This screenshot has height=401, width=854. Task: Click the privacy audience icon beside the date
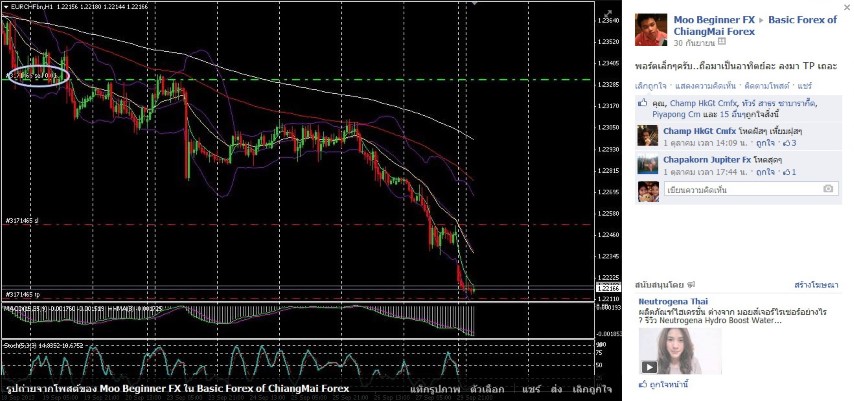click(722, 42)
